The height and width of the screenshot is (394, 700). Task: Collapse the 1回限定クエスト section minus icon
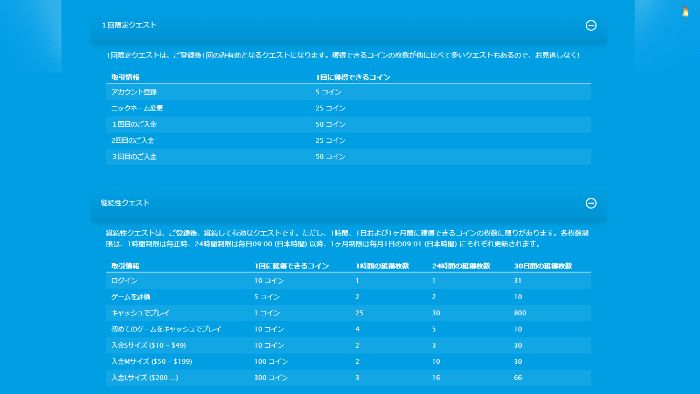tap(591, 25)
